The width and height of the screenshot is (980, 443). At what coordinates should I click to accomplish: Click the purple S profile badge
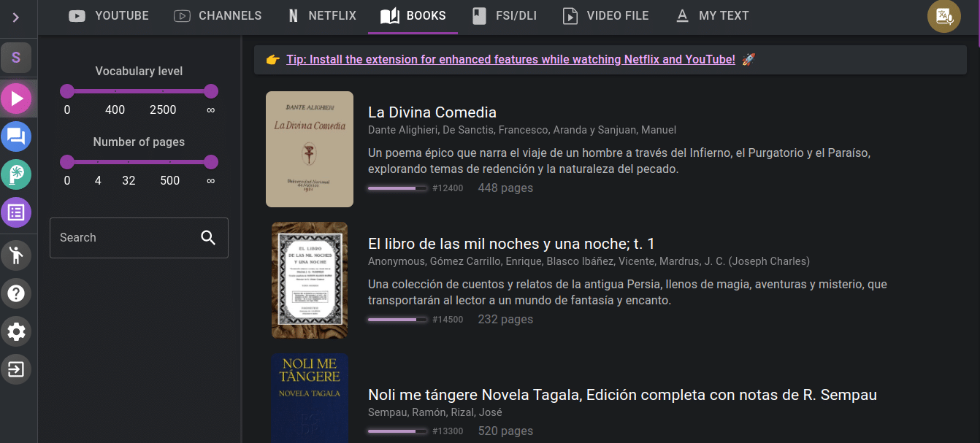tap(16, 58)
